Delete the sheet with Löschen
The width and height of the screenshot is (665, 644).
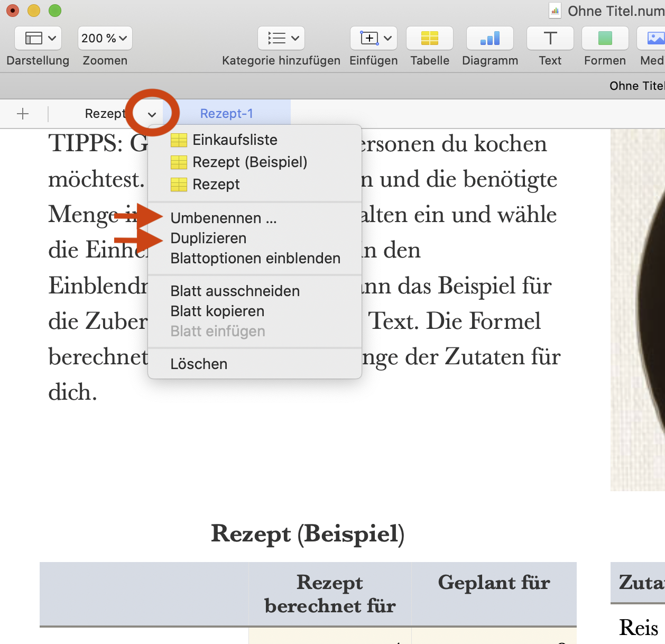pos(199,364)
